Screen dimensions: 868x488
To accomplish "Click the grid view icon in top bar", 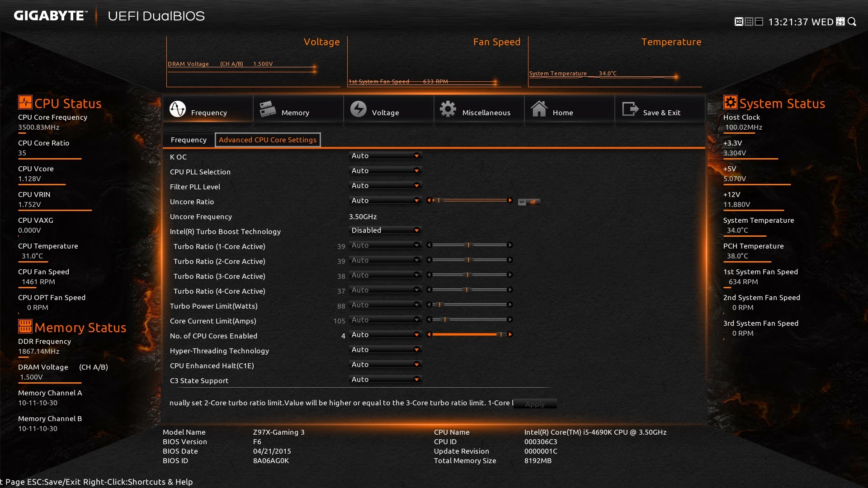I will pos(749,22).
